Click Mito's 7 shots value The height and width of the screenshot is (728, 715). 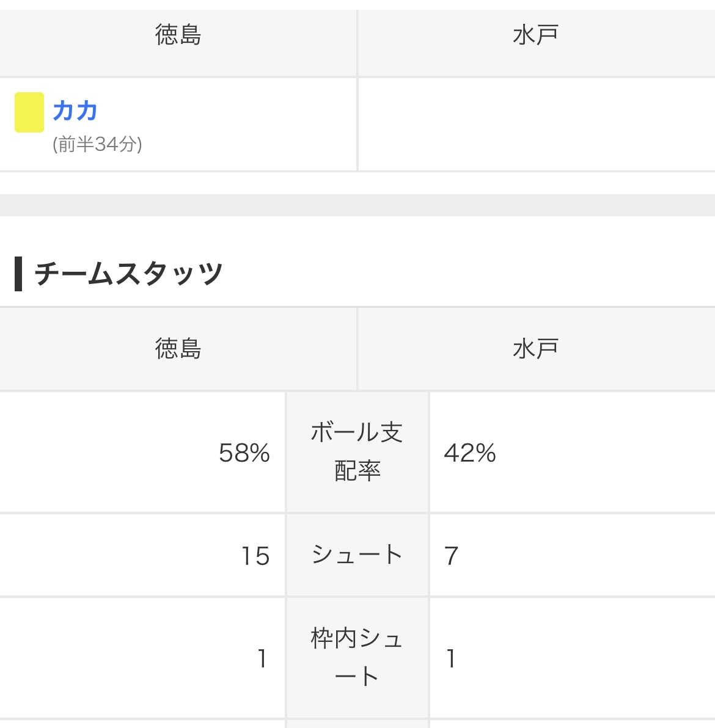(452, 556)
